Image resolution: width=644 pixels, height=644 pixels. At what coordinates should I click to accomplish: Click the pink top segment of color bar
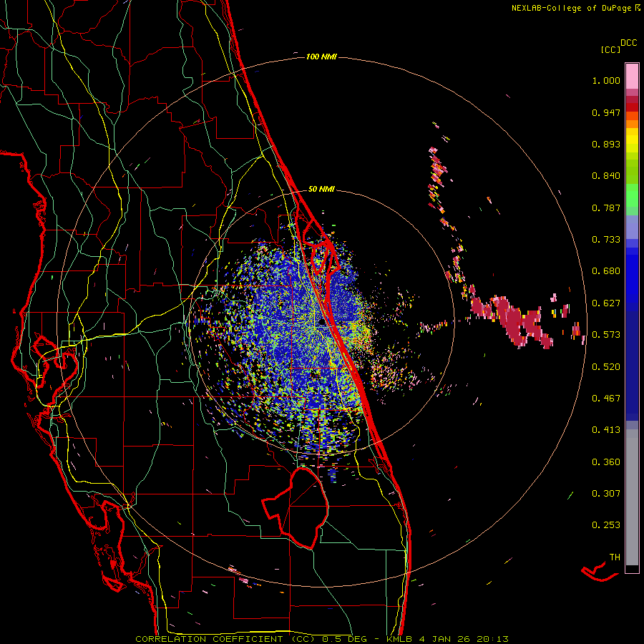(x=632, y=76)
